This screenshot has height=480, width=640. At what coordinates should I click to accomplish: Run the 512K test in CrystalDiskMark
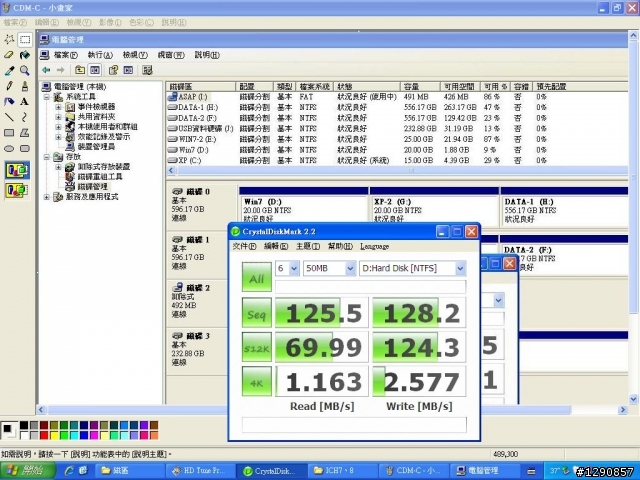pyautogui.click(x=257, y=347)
